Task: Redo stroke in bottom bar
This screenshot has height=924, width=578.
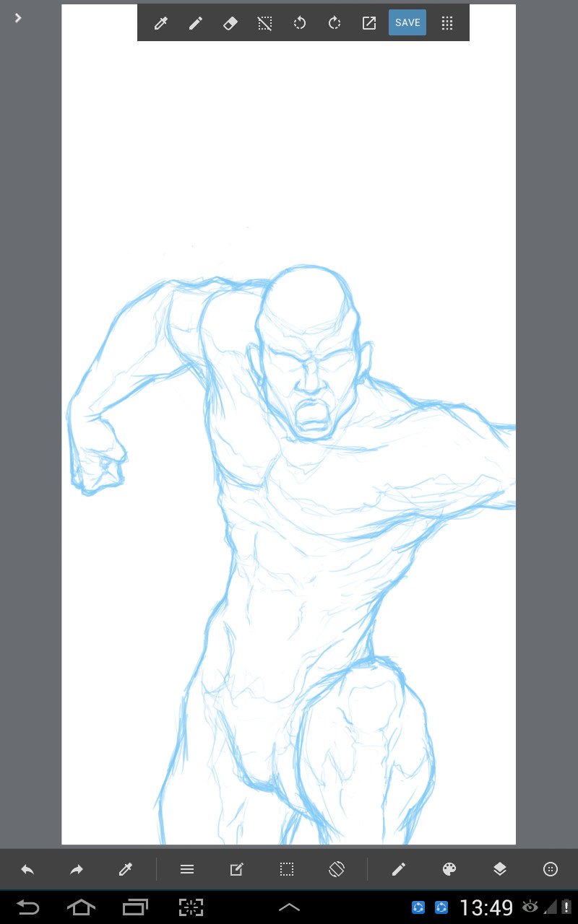Action: pos(76,870)
